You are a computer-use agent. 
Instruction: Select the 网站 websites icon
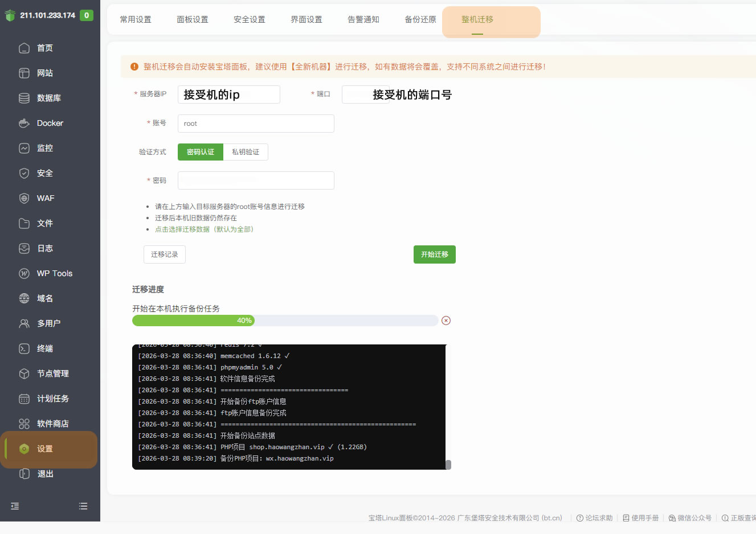(x=24, y=73)
